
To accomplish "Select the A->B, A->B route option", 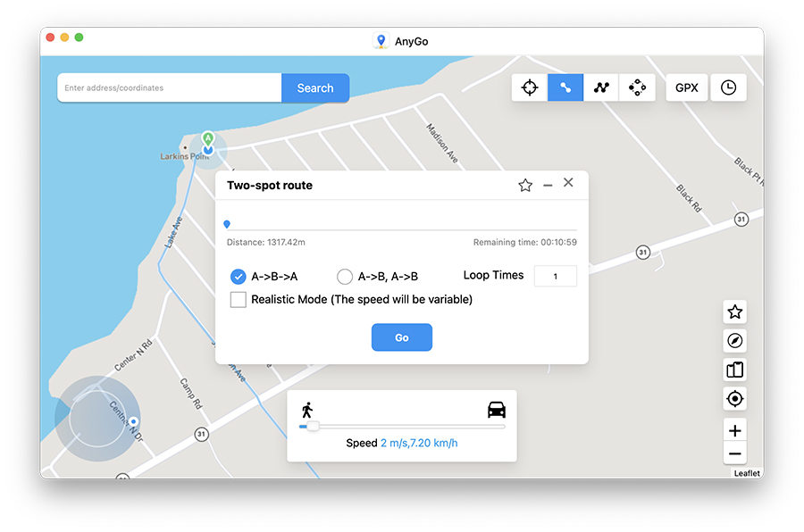I will (x=345, y=277).
